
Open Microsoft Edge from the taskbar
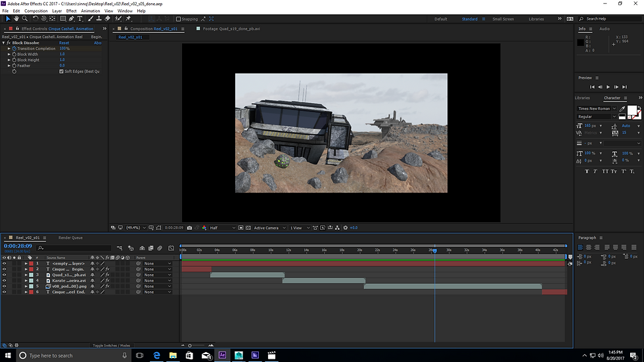pos(156,355)
